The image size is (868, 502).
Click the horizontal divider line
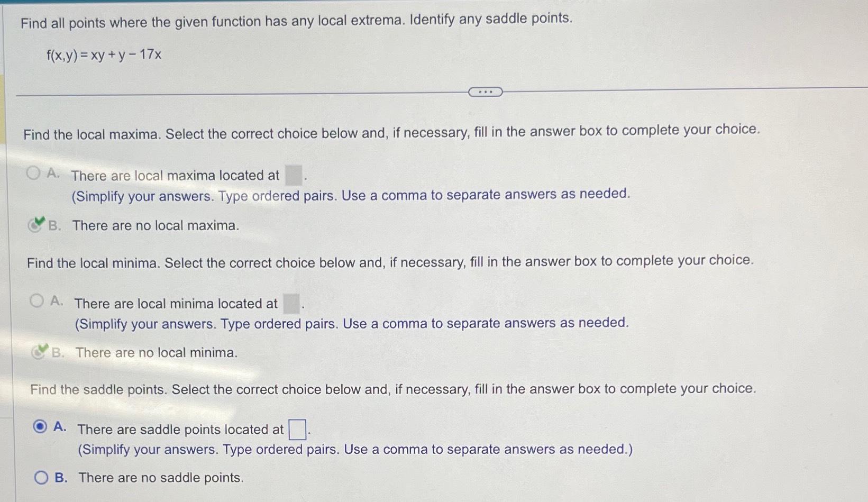(238, 93)
